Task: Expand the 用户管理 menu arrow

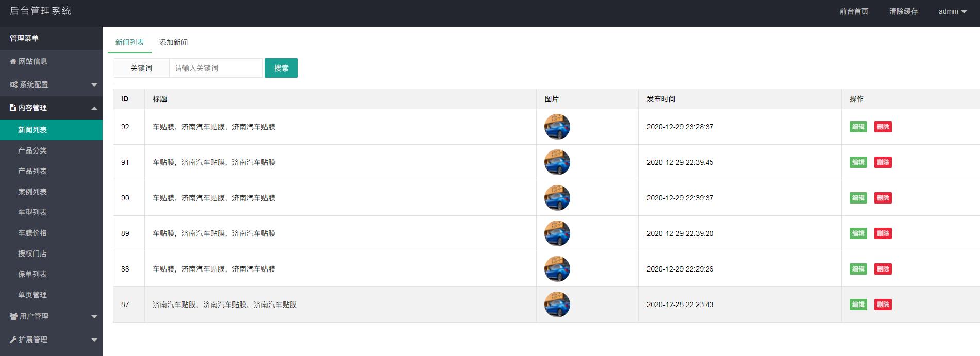Action: coord(94,316)
